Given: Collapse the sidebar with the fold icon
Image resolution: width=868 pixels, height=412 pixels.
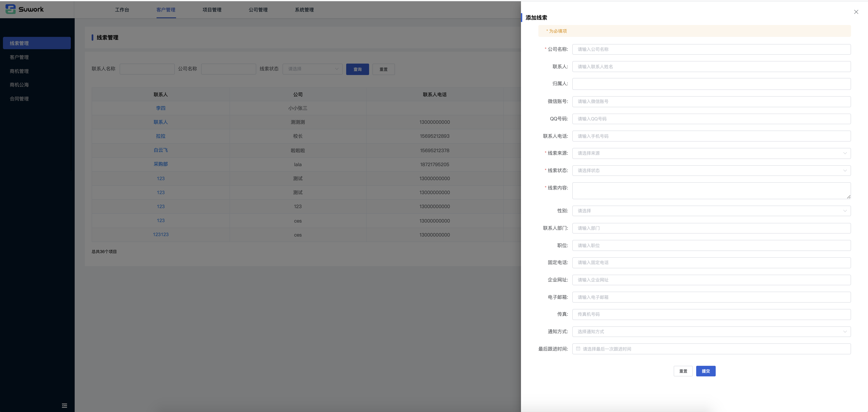Looking at the screenshot, I should pos(64,406).
